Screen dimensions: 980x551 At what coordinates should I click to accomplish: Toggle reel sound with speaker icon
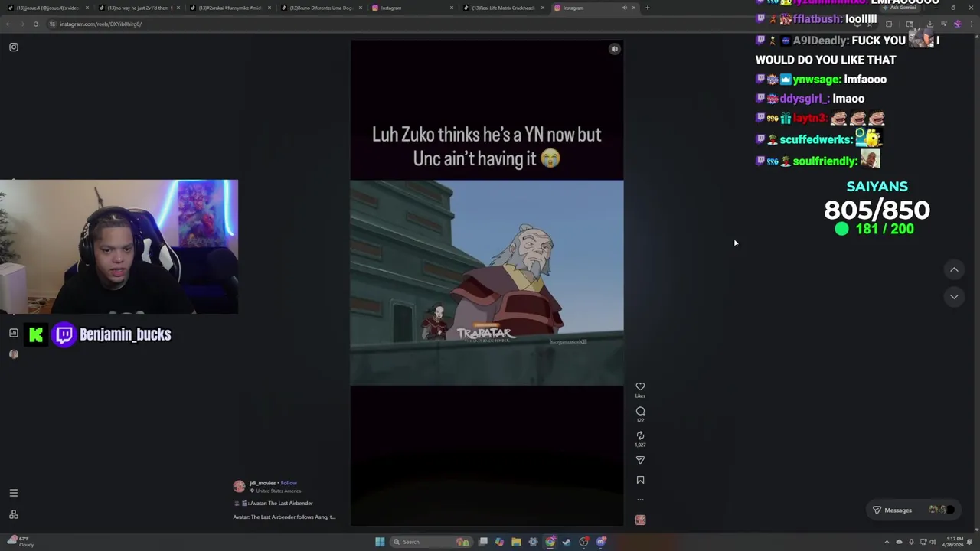[614, 49]
